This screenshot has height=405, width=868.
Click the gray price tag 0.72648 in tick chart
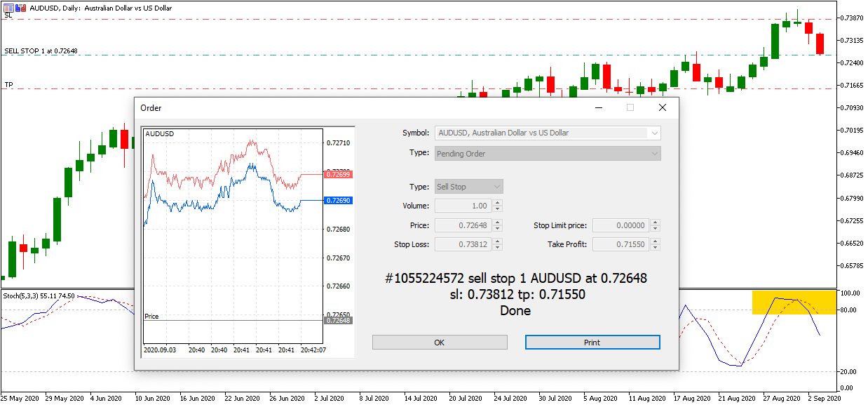click(338, 320)
